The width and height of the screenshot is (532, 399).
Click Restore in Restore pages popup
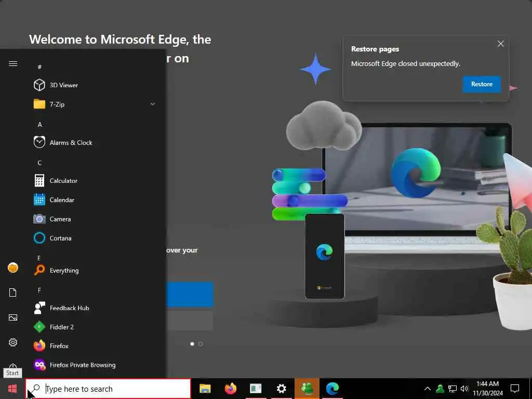pyautogui.click(x=482, y=84)
